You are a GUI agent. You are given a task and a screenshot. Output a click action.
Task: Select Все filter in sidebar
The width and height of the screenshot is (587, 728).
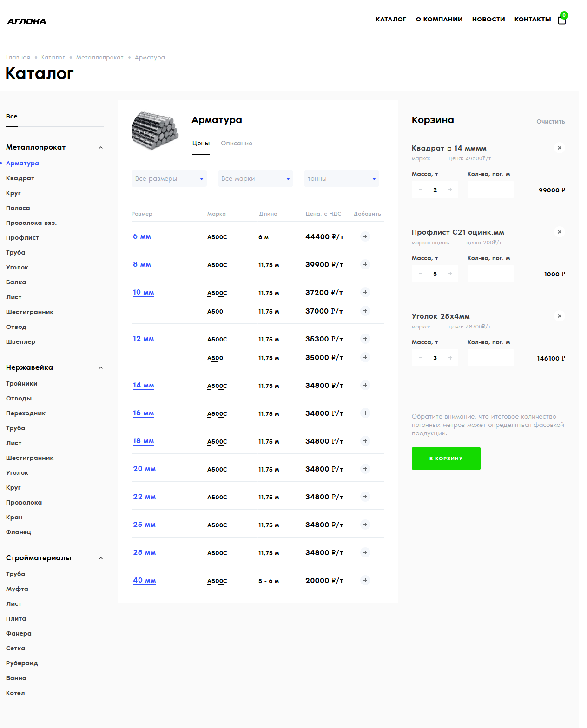tap(12, 117)
